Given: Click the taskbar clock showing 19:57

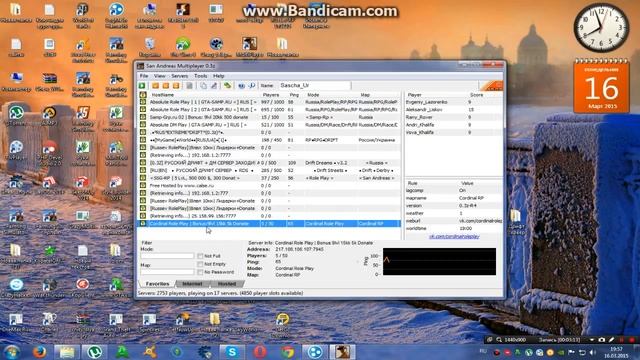Looking at the screenshot, I should click(617, 352).
